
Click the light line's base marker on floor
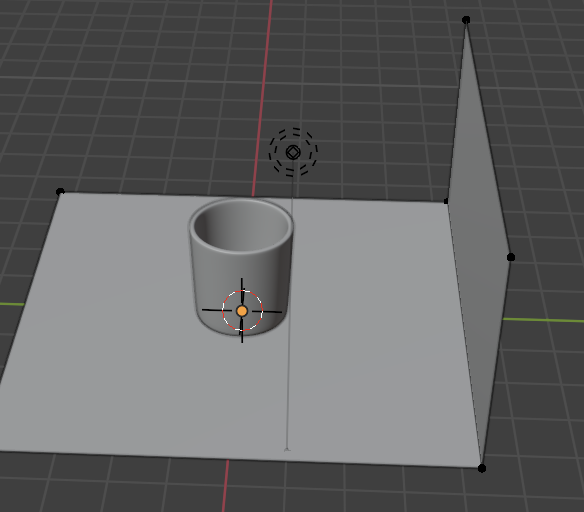pos(287,450)
